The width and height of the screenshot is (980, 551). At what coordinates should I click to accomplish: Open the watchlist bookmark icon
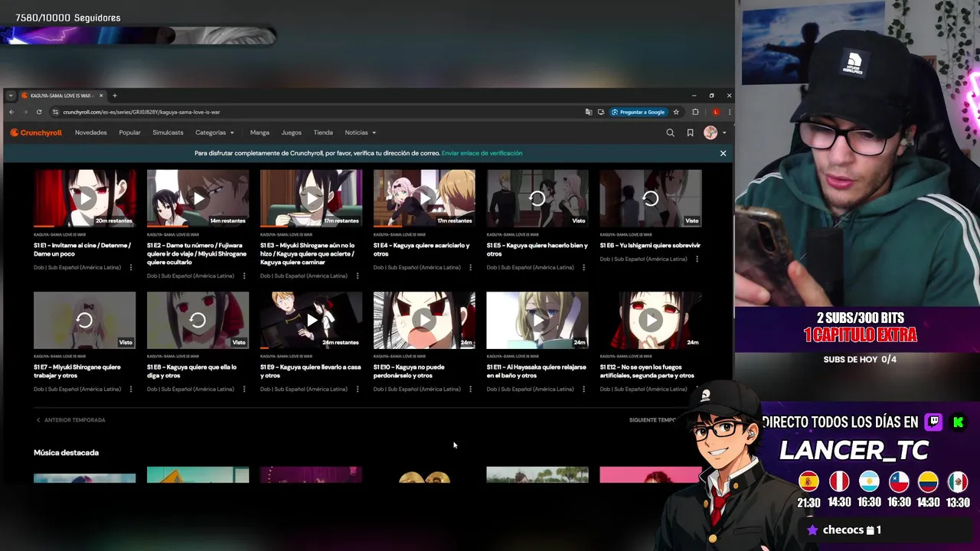[x=690, y=132]
